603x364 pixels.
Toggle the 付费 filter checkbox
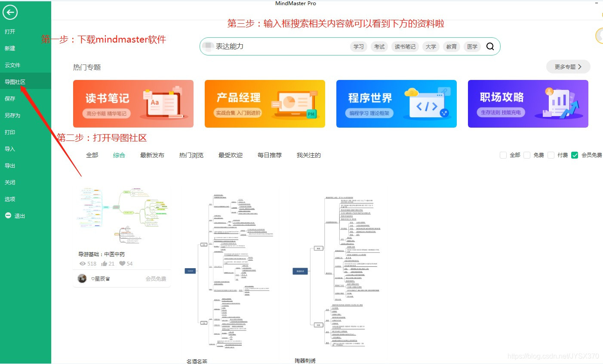(x=551, y=155)
